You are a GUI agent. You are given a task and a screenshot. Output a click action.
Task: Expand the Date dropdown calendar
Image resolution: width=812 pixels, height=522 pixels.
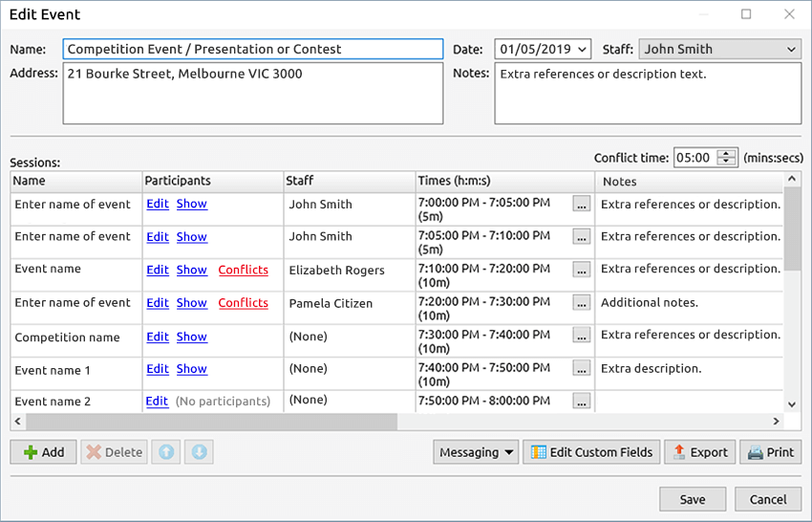(583, 49)
